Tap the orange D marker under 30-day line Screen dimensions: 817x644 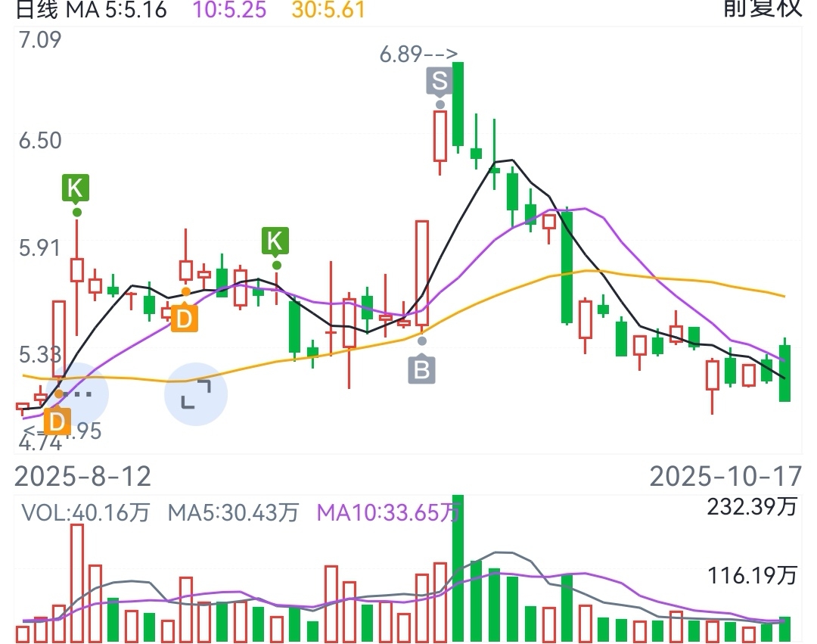[x=185, y=319]
